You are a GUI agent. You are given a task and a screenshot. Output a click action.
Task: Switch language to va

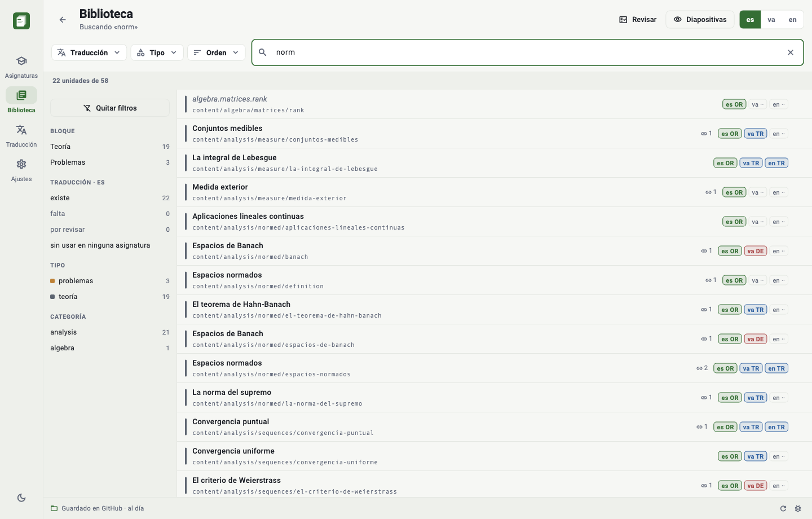point(771,20)
